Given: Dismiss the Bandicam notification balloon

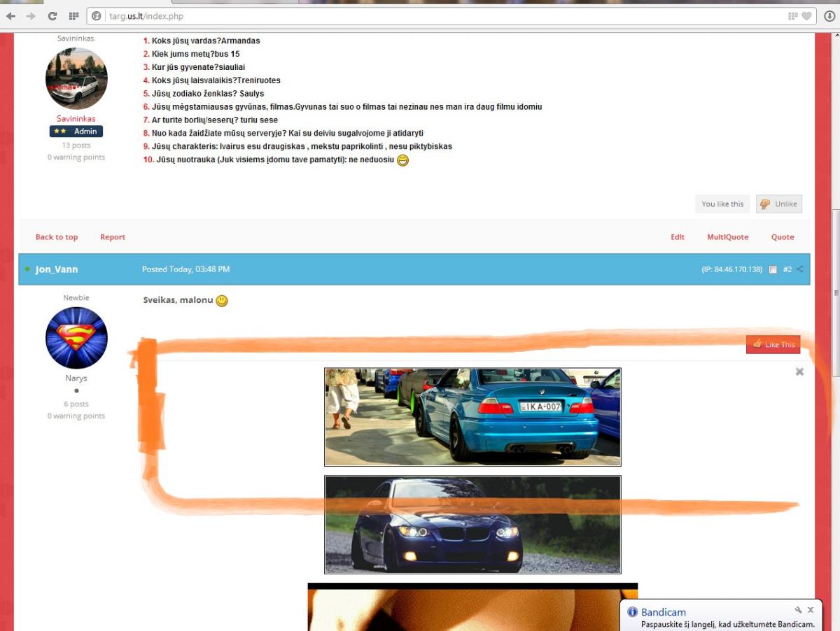Looking at the screenshot, I should pyautogui.click(x=811, y=610).
